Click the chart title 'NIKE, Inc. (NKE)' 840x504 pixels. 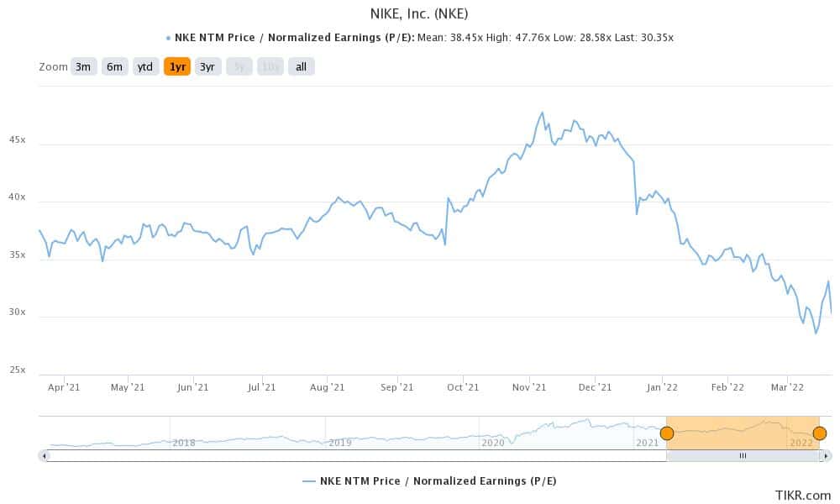click(x=419, y=13)
